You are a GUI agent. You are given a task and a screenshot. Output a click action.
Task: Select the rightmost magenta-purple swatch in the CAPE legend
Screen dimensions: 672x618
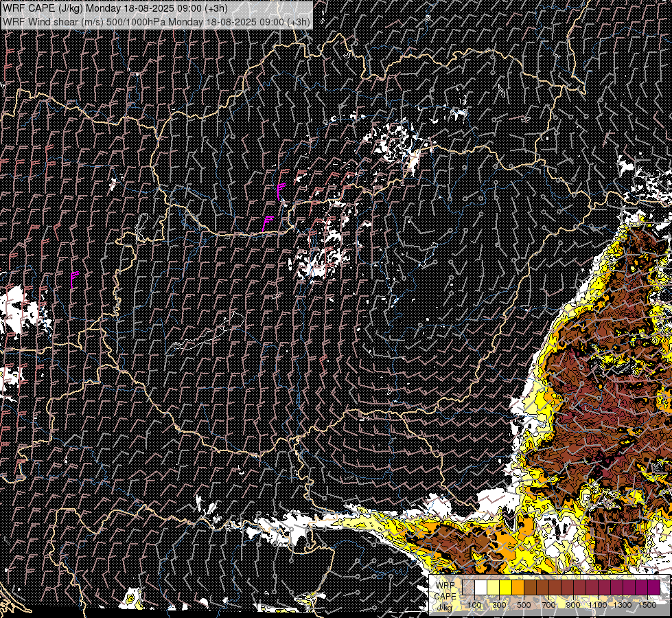pos(654,587)
